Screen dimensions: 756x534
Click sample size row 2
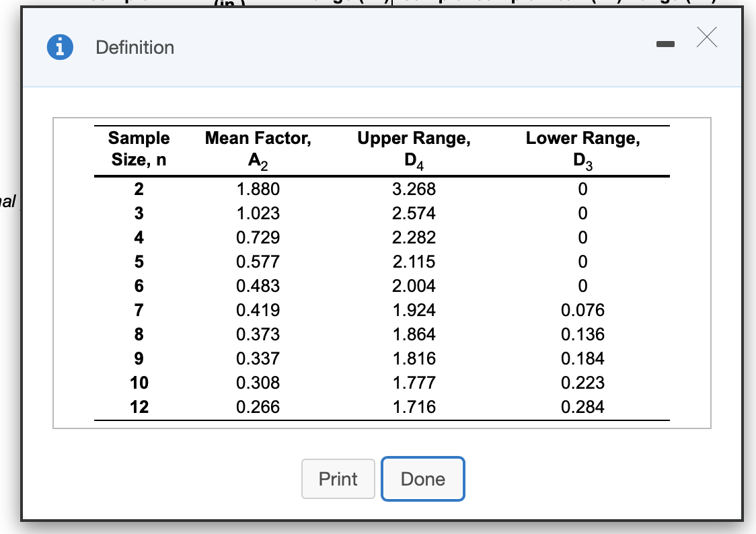click(139, 189)
